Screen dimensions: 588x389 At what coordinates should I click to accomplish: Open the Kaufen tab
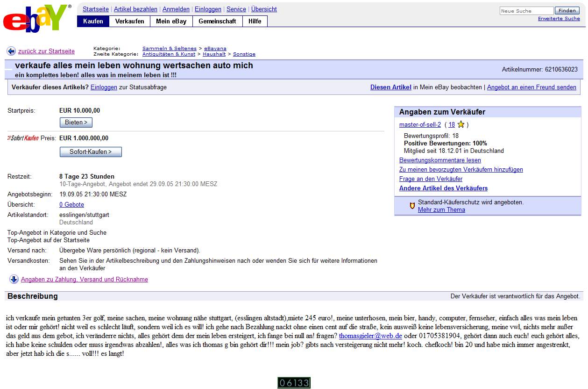click(93, 21)
